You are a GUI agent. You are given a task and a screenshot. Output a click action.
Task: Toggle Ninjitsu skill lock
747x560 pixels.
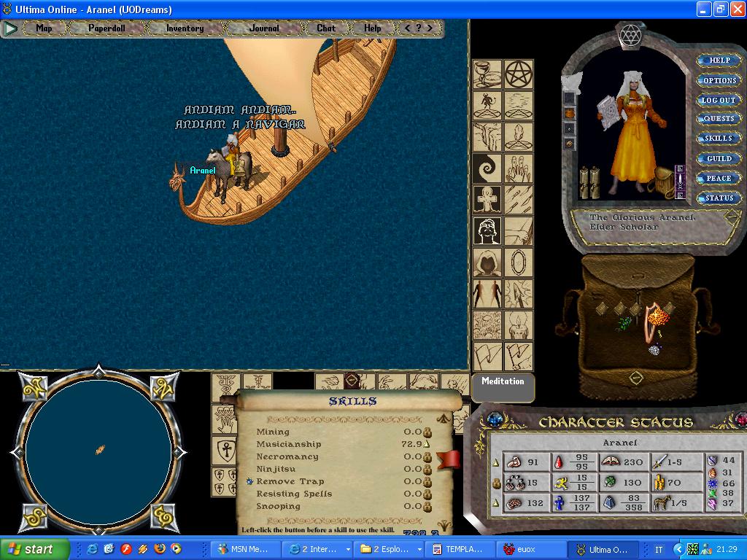coord(427,469)
